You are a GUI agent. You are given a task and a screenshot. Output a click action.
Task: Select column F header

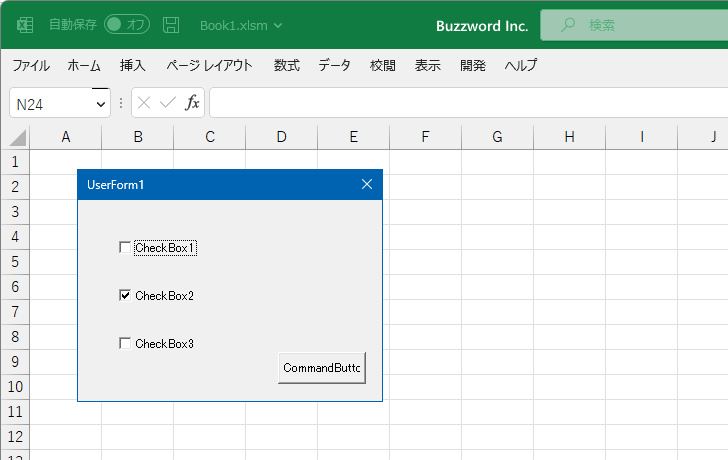(425, 137)
